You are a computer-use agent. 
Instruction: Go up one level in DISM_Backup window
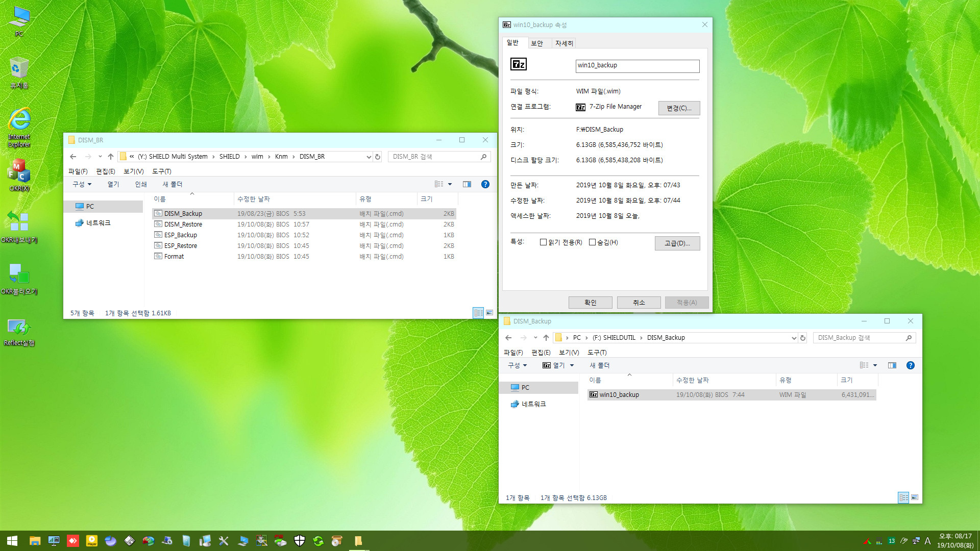click(x=546, y=338)
